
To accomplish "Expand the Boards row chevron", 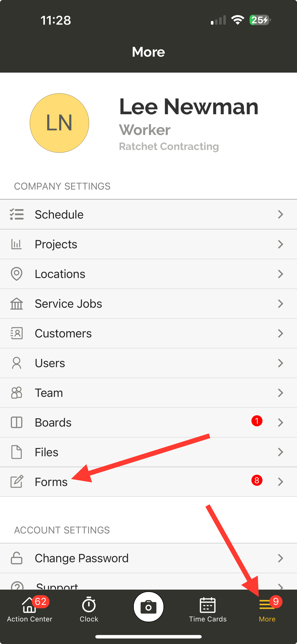I will coord(280,422).
